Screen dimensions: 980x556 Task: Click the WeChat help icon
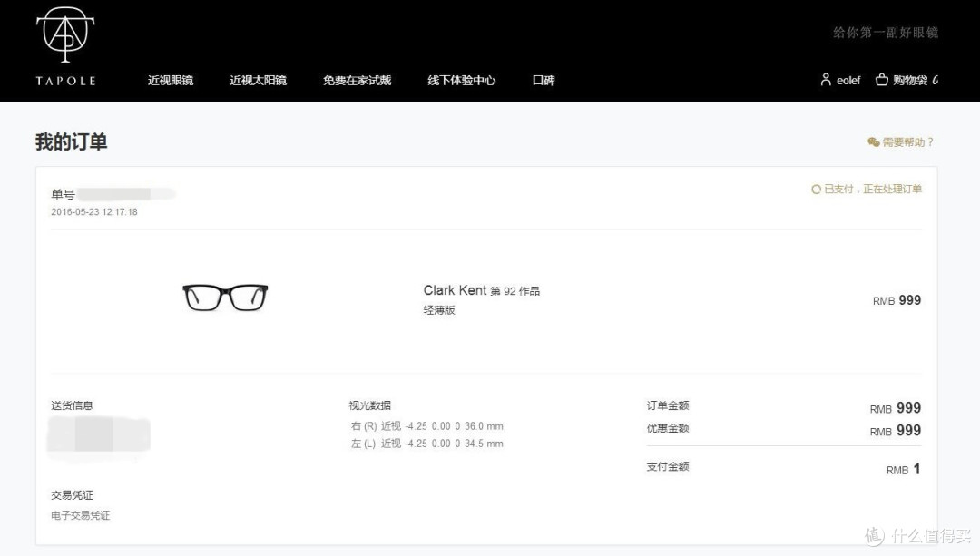[x=873, y=142]
